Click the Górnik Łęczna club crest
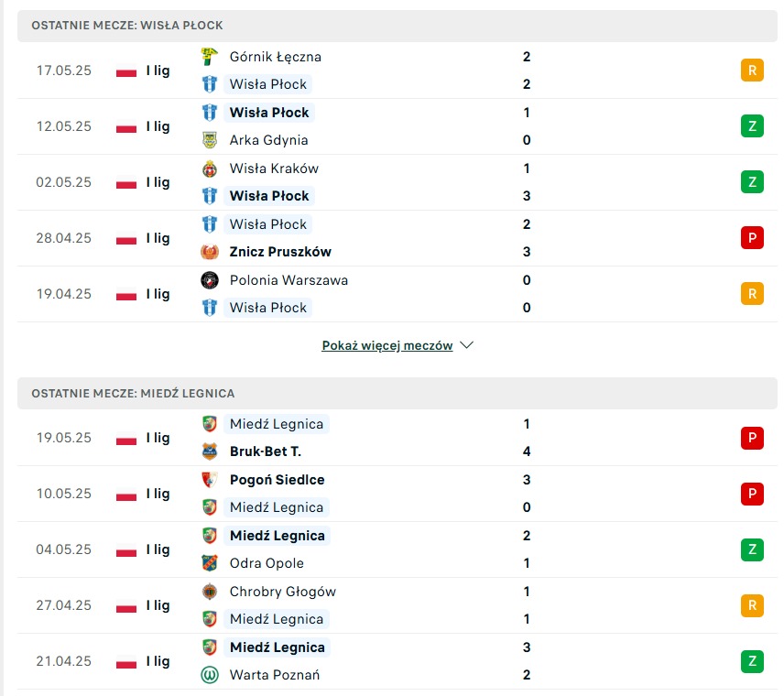 210,57
